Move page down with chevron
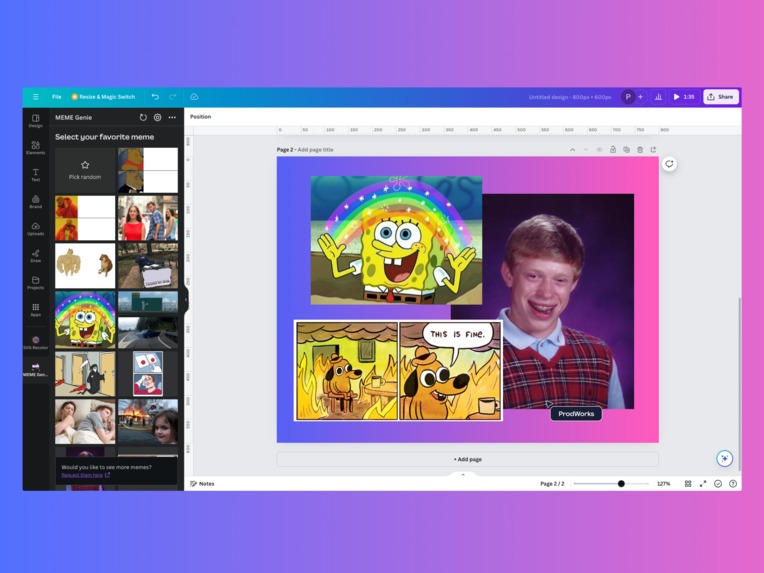Viewport: 764px width, 573px height. pyautogui.click(x=586, y=150)
